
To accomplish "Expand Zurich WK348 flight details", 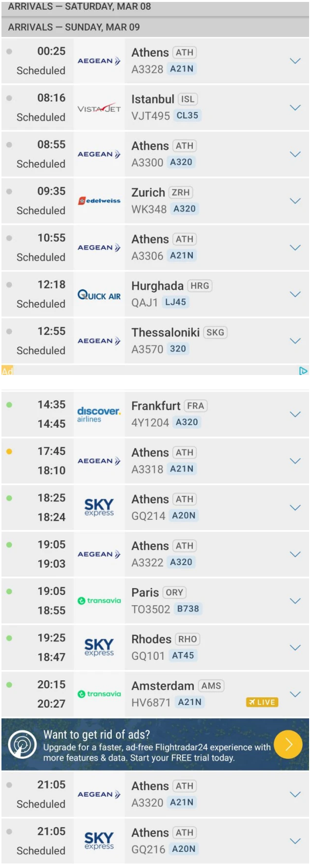I will click(295, 201).
